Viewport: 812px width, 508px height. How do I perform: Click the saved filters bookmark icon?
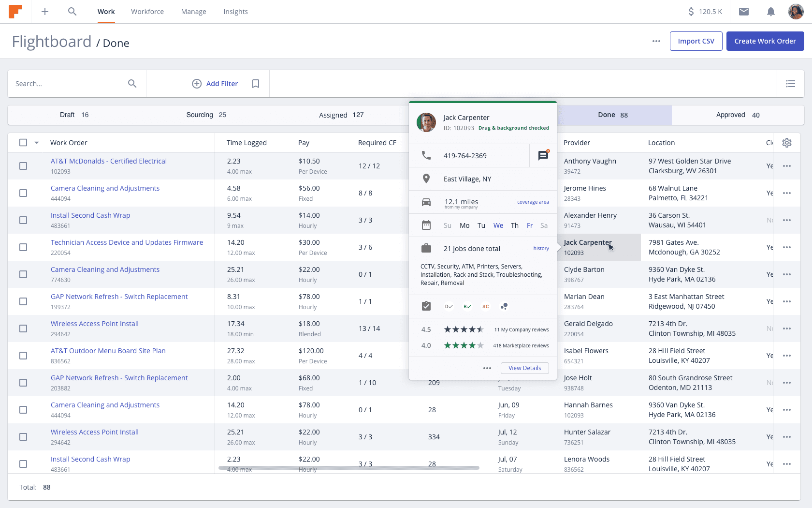click(x=256, y=84)
